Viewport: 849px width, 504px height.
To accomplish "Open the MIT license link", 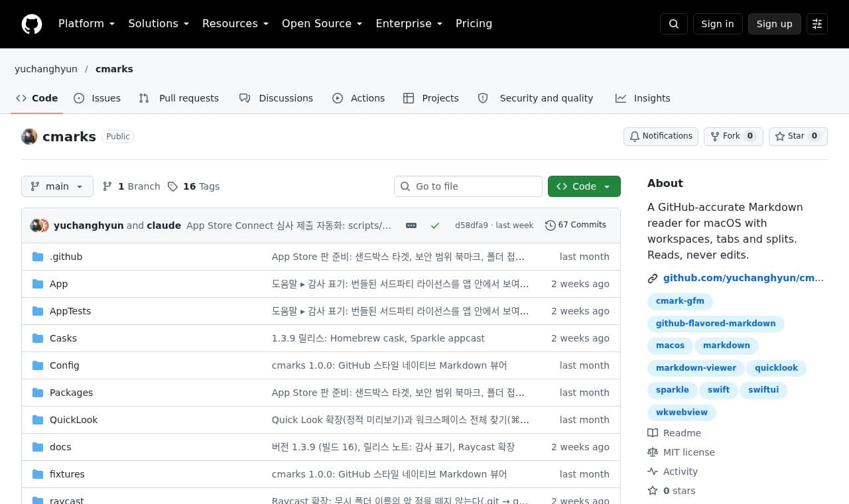I will (689, 452).
